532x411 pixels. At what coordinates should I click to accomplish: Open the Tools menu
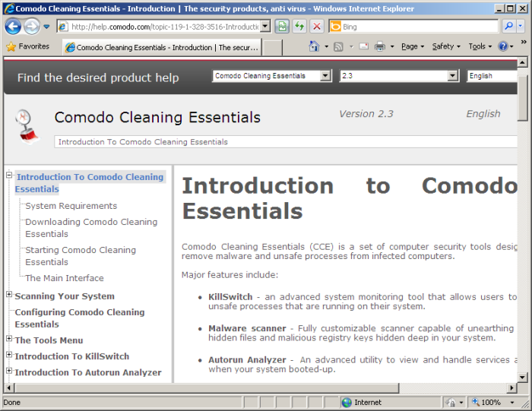point(480,46)
